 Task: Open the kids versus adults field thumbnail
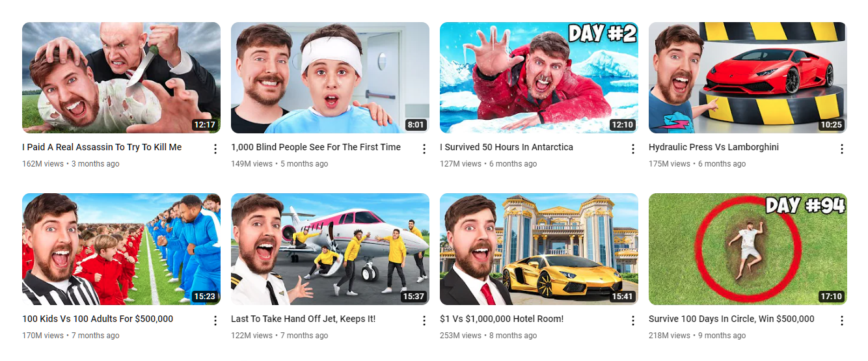121,249
